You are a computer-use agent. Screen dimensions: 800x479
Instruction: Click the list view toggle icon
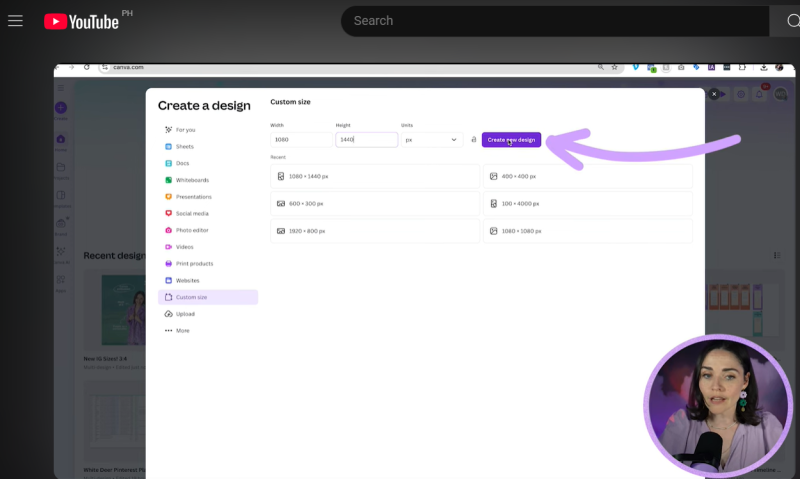777,255
